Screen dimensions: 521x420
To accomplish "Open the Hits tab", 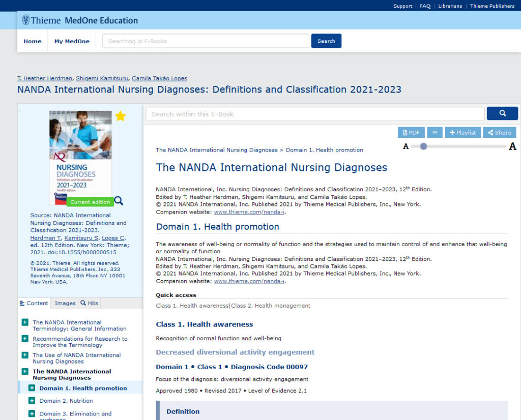I will coord(90,303).
